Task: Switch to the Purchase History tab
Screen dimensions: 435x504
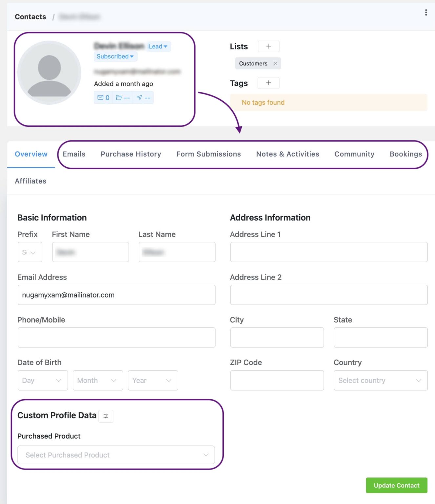Action: pos(131,154)
